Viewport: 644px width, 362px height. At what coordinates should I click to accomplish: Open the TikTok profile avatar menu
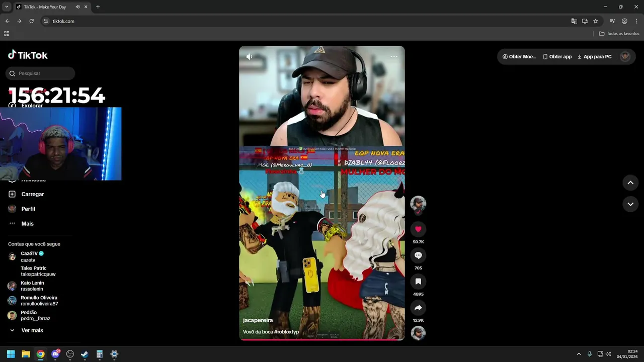625,56
